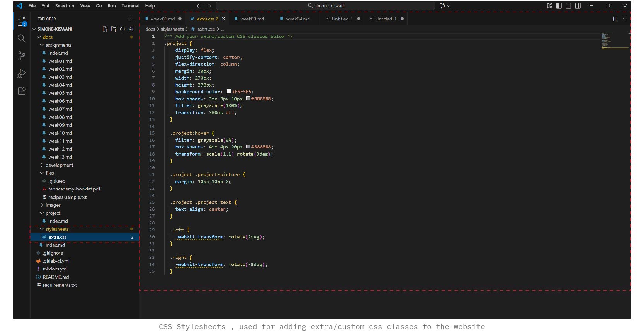Switch to the week03.md tab

point(252,19)
